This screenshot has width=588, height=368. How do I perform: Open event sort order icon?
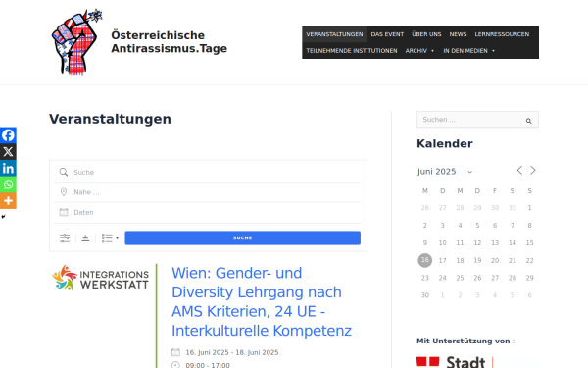[x=85, y=238]
